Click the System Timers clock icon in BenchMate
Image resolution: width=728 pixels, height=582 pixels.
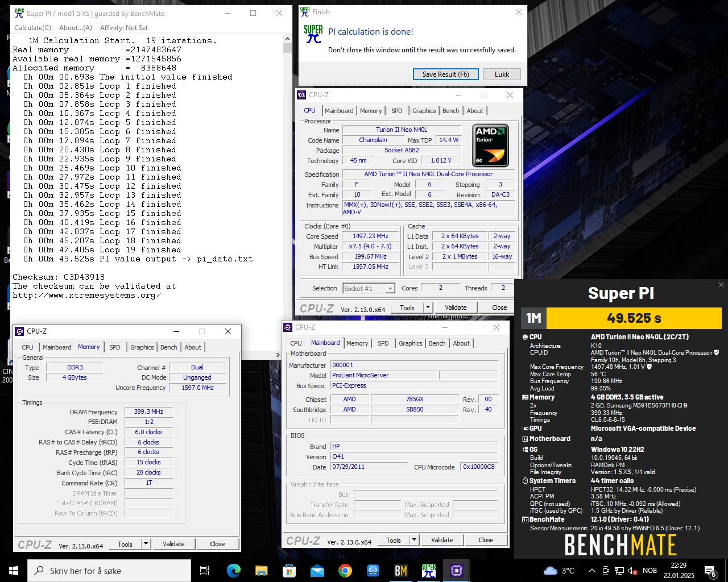525,481
